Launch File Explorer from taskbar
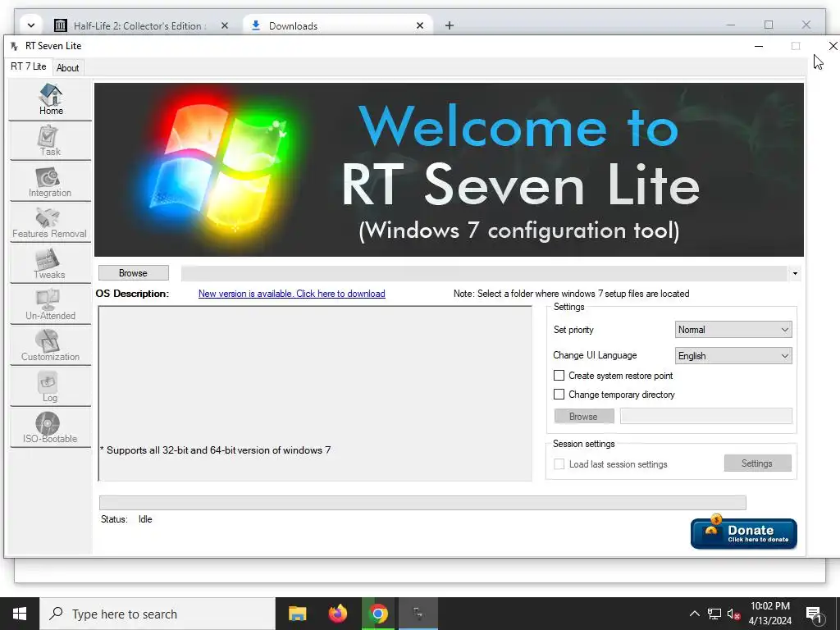This screenshot has width=840, height=630. pos(297,614)
